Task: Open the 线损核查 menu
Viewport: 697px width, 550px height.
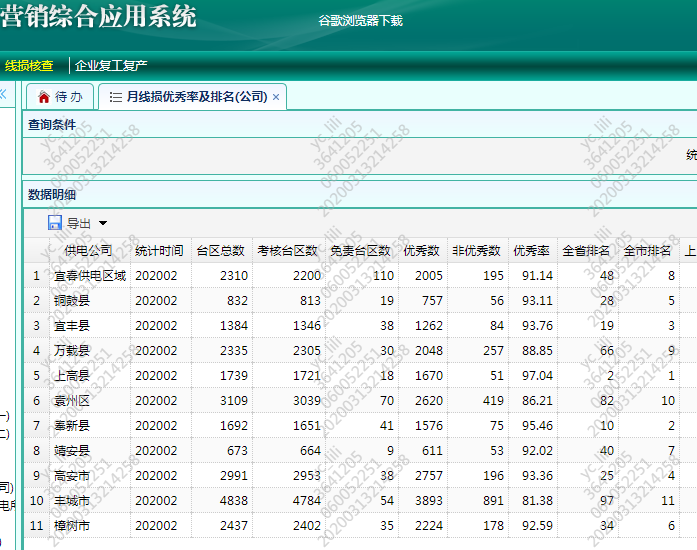Action: point(29,66)
